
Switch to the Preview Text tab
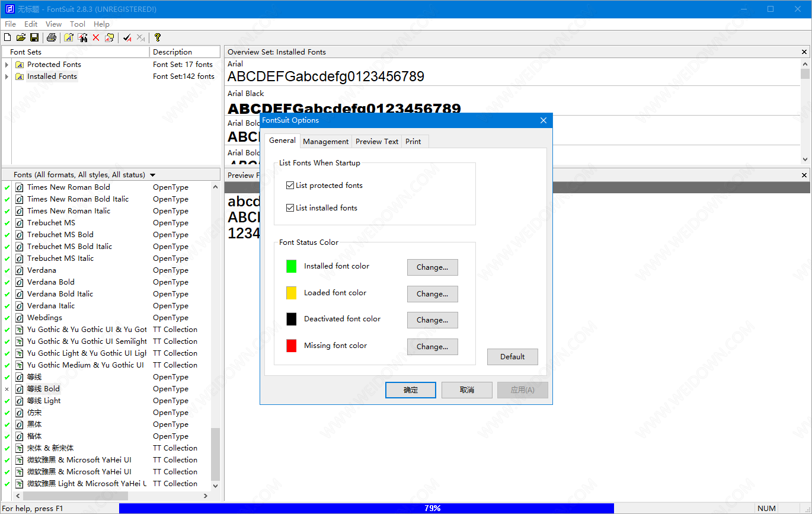(x=377, y=142)
